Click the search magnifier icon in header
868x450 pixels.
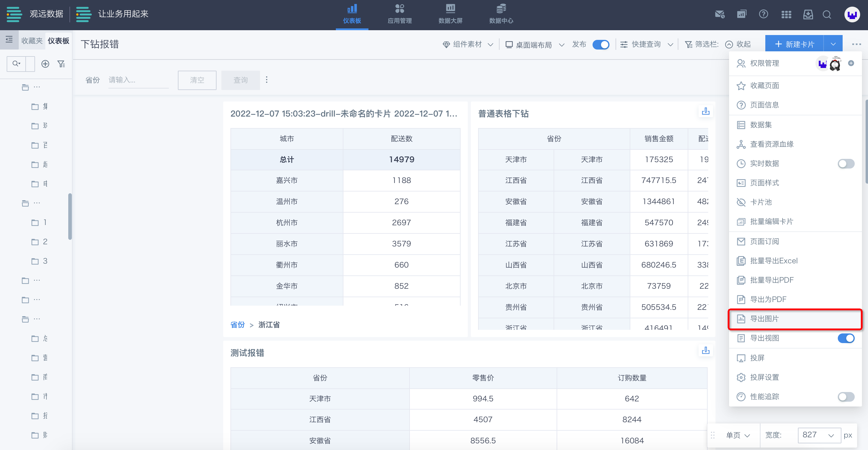point(827,14)
